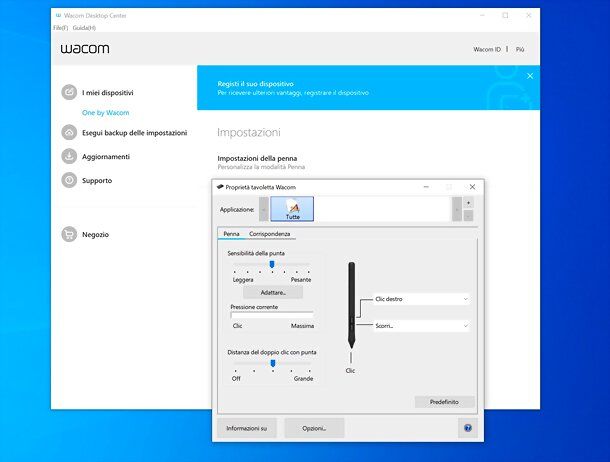
Task: Click the Adattare... button
Action: tap(273, 292)
